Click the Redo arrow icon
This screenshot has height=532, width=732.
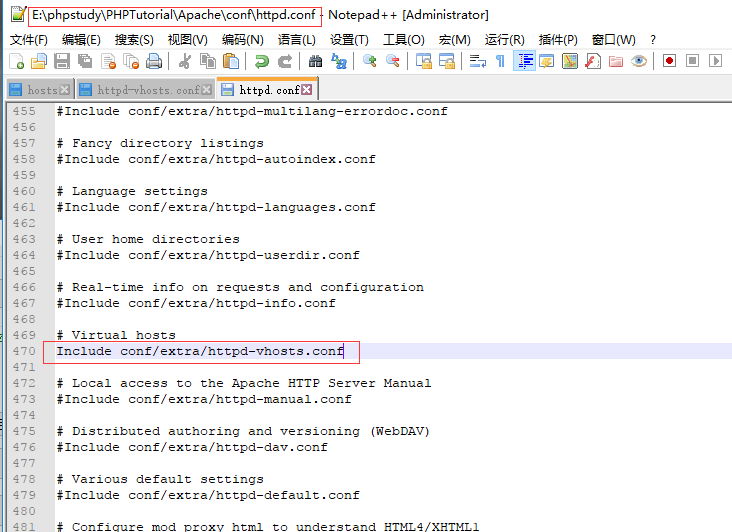tap(285, 61)
